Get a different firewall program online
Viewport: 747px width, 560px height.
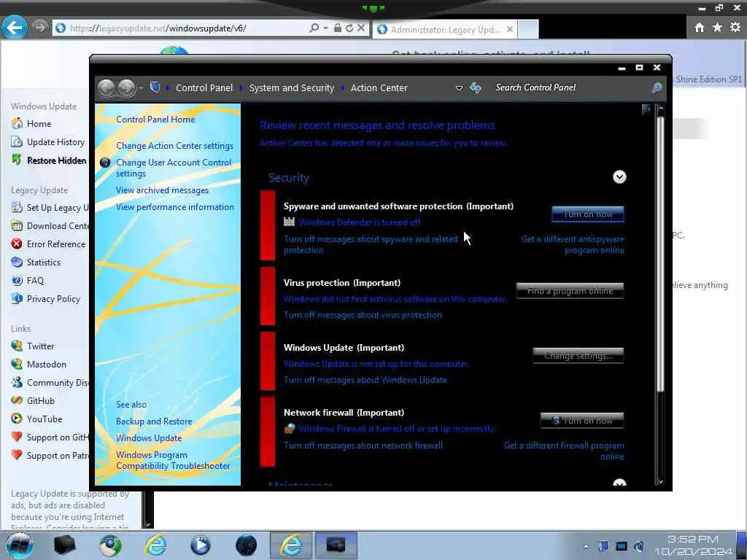(x=564, y=451)
